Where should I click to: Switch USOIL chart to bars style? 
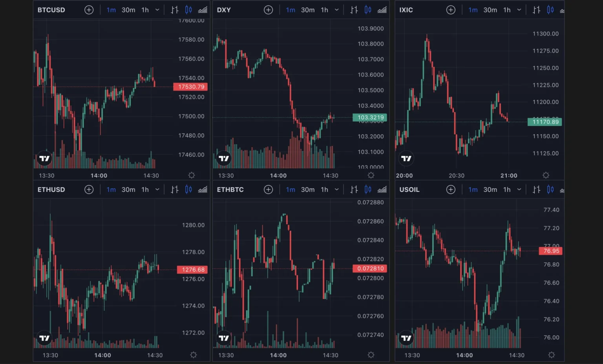pos(536,189)
